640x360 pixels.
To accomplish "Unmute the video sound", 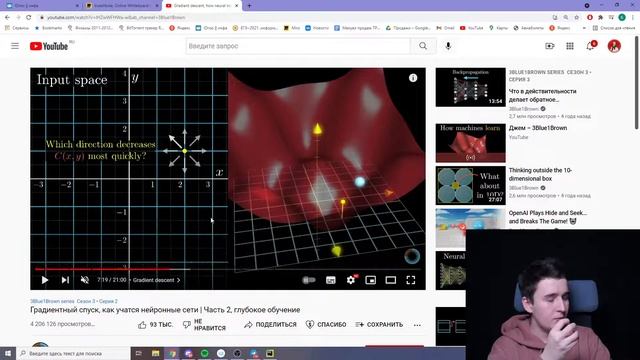I will 84,280.
